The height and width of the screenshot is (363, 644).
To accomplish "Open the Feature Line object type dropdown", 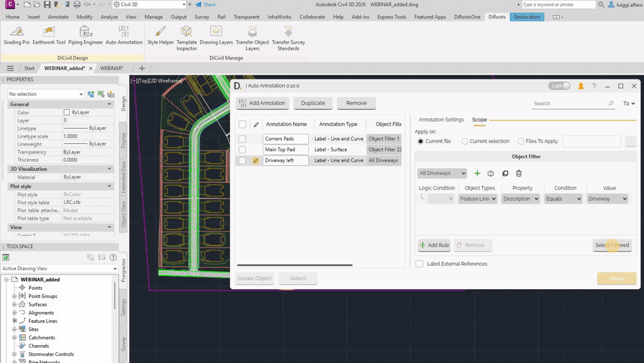I will [x=477, y=198].
